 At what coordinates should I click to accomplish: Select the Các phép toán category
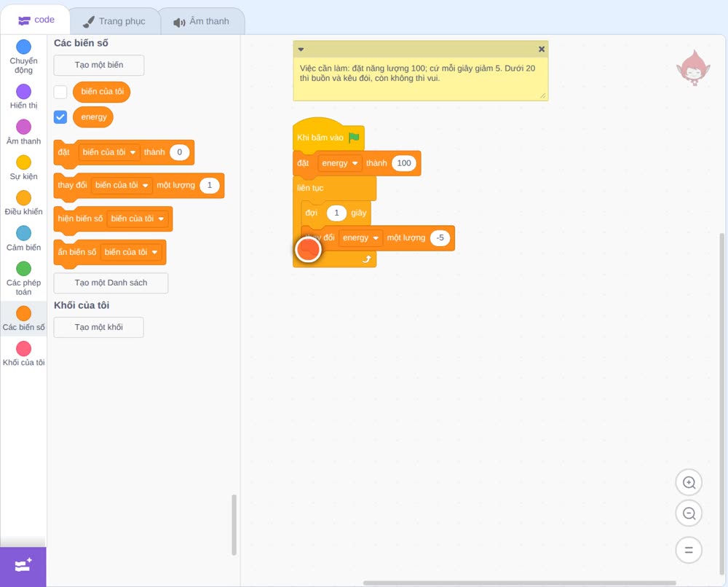23,278
